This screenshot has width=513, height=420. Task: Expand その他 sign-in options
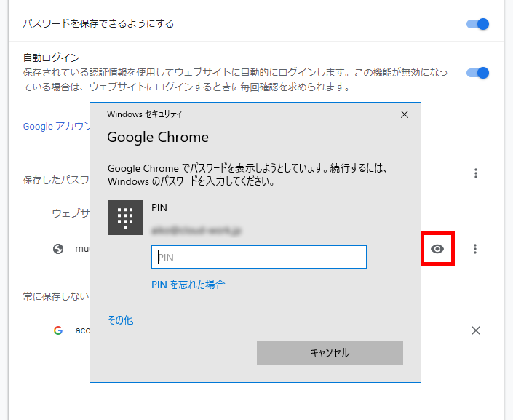(x=120, y=320)
